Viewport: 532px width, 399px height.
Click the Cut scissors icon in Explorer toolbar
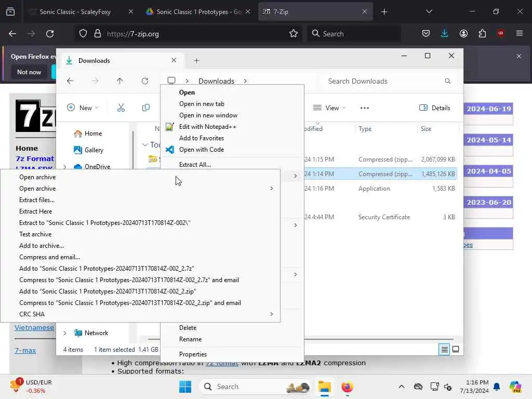point(121,108)
